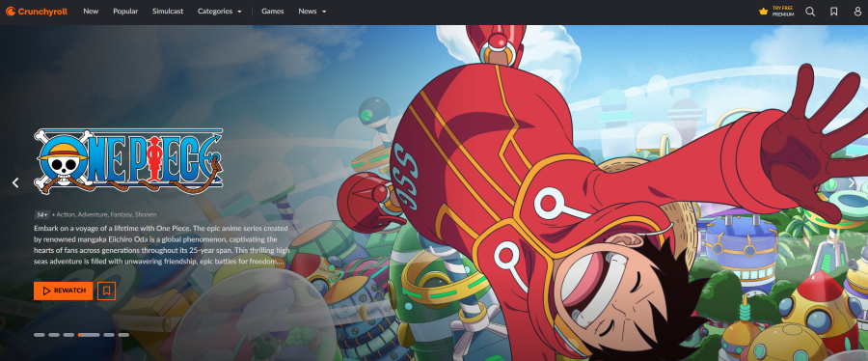Click the description starting 'Embark on a voyage'
Image resolution: width=868 pixels, height=361 pixels.
[x=162, y=245]
